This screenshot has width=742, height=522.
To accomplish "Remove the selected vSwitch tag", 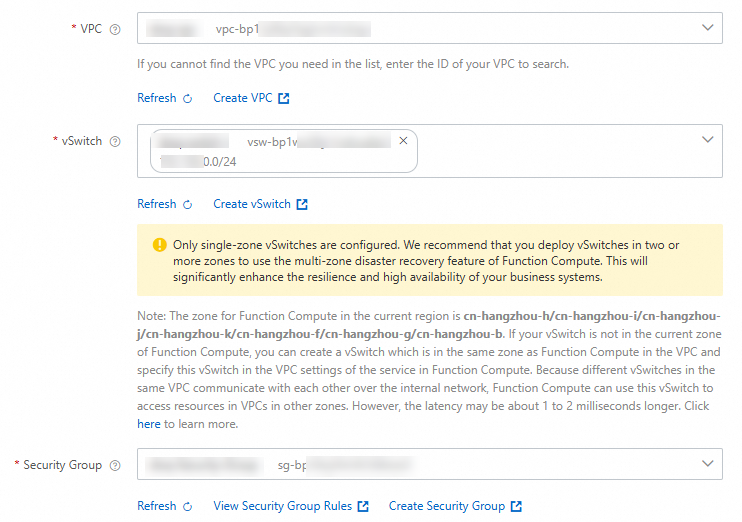I will click(x=403, y=141).
